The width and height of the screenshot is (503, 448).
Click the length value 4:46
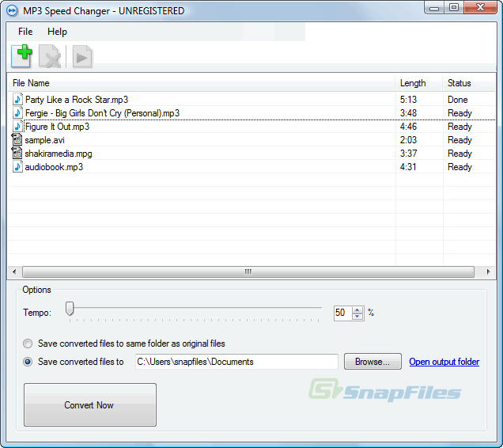[408, 127]
